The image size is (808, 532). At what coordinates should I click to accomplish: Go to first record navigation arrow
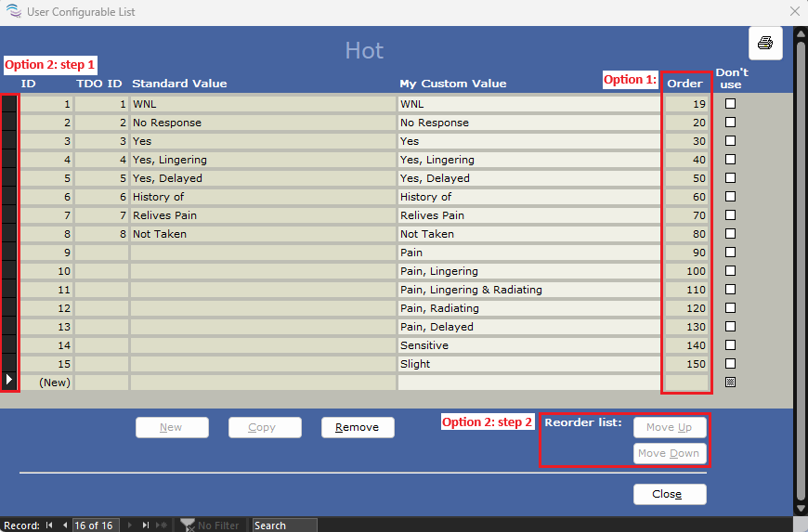[x=49, y=526]
